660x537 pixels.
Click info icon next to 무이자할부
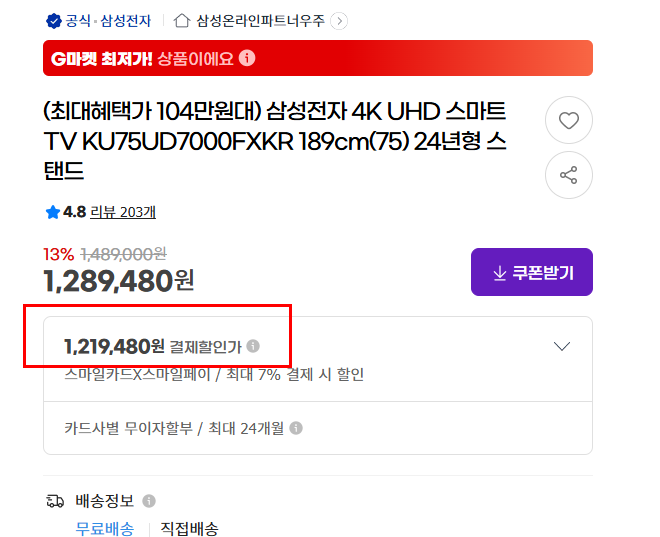[296, 428]
